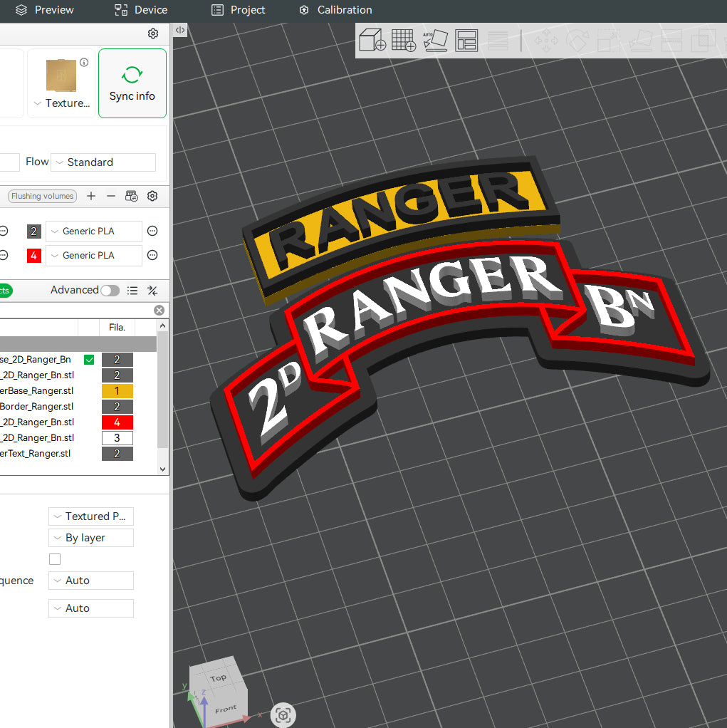
Task: Open the Generic PLA dropdown for filament 2
Action: [x=93, y=231]
